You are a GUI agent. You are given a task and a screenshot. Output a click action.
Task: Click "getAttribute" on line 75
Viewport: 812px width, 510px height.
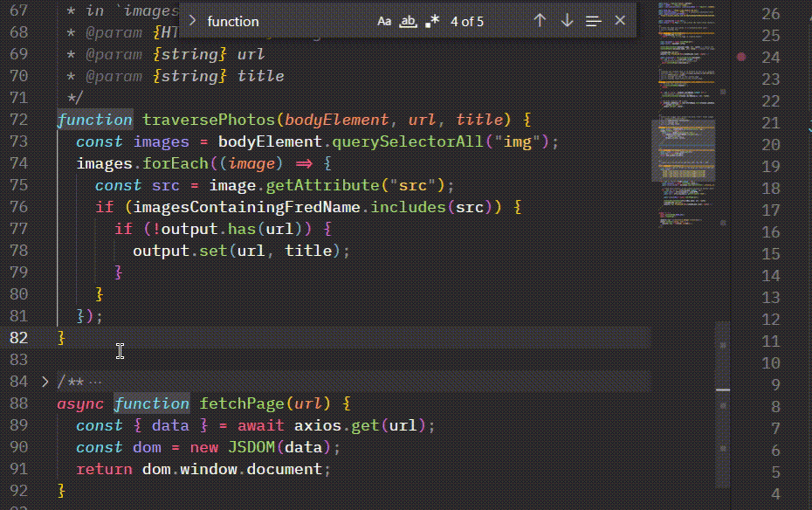pos(323,185)
